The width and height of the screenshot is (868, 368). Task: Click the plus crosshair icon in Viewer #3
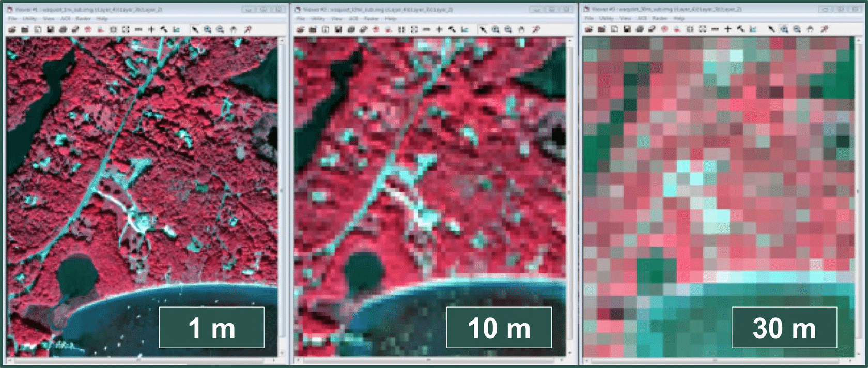[728, 29]
